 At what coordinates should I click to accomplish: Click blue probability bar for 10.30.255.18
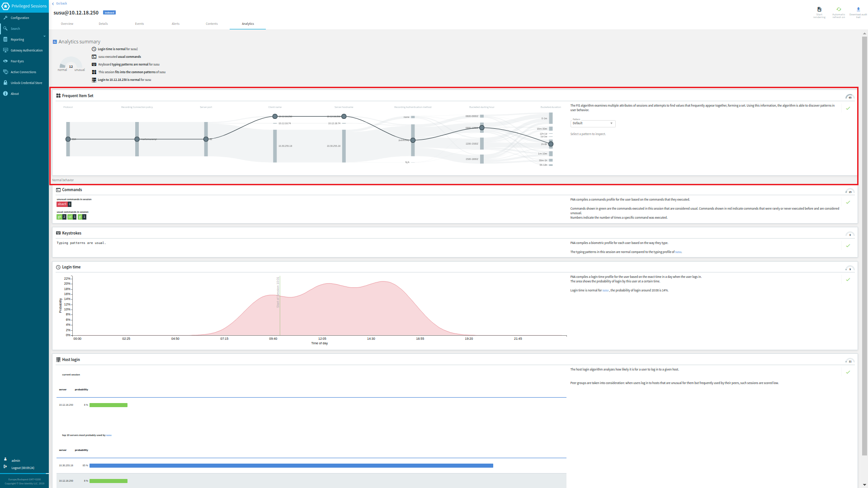(291, 465)
